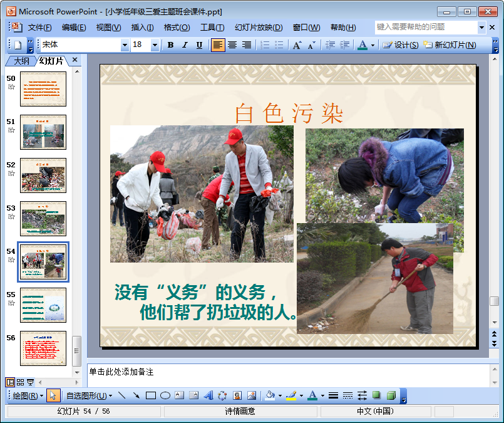Image resolution: width=504 pixels, height=423 pixels.
Task: Click the font color swatch in drawing toolbar
Action: click(x=312, y=395)
